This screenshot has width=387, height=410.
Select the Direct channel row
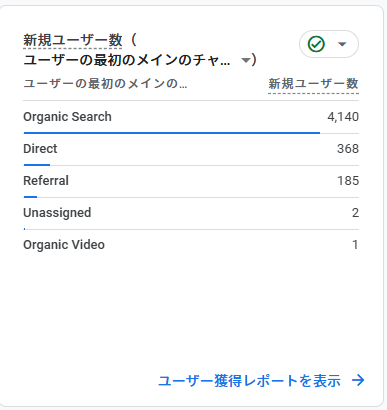click(191, 149)
